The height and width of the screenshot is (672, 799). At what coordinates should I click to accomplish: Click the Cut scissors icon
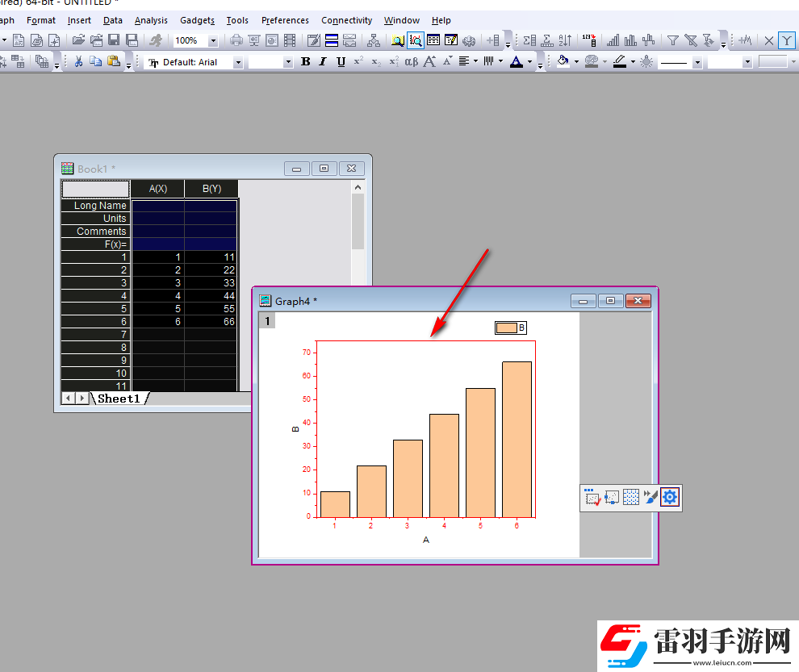click(x=78, y=61)
